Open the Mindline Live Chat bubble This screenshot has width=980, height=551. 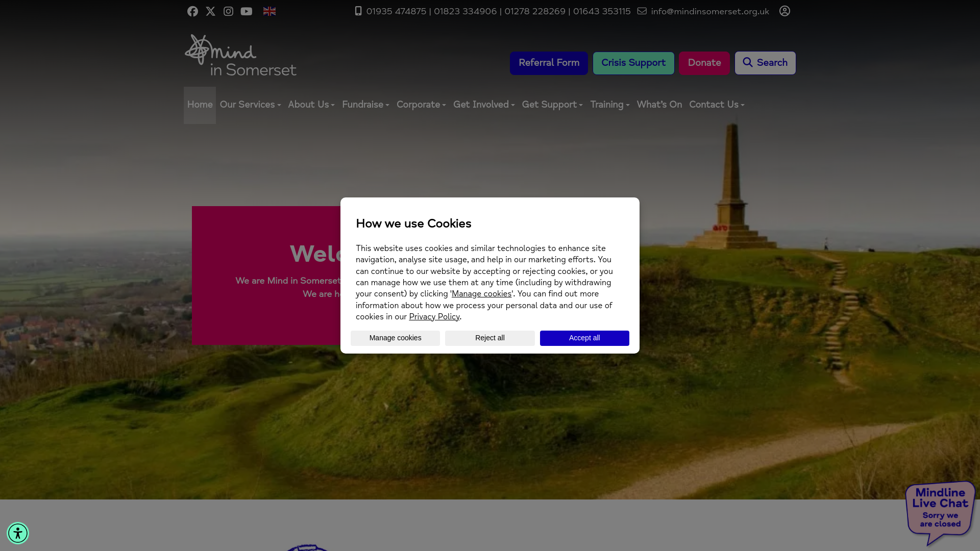[x=940, y=512]
